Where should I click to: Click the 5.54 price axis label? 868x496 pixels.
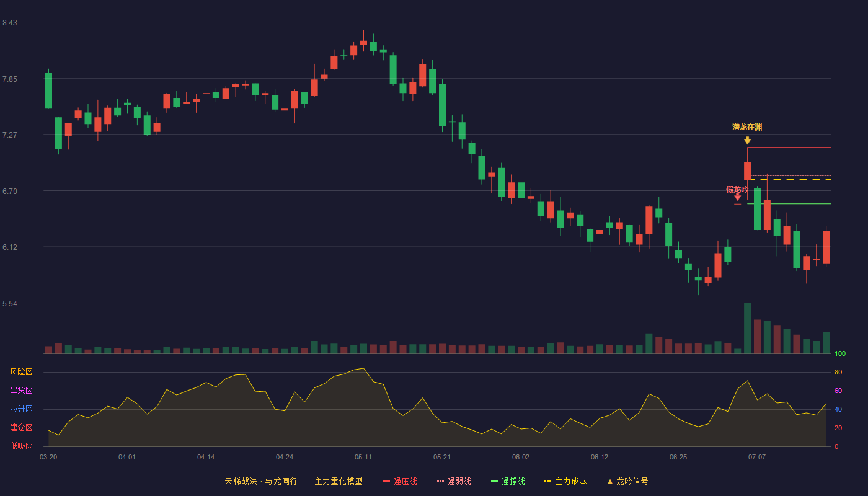(x=9, y=304)
